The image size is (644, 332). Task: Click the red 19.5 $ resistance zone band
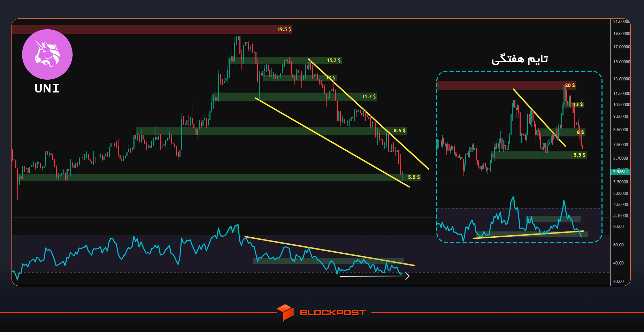click(152, 29)
